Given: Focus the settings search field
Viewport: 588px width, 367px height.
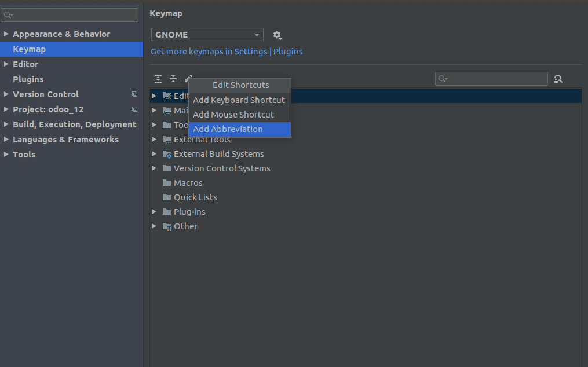Looking at the screenshot, I should click(x=70, y=15).
